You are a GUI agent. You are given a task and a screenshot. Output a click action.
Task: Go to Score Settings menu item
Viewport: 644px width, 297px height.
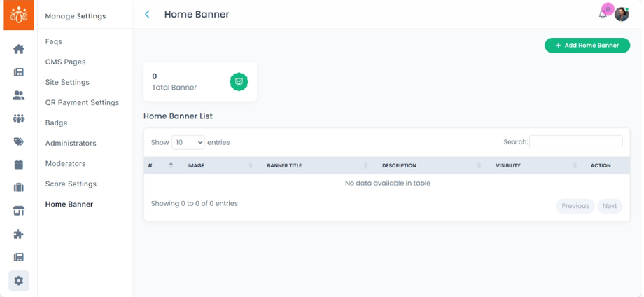tap(71, 184)
